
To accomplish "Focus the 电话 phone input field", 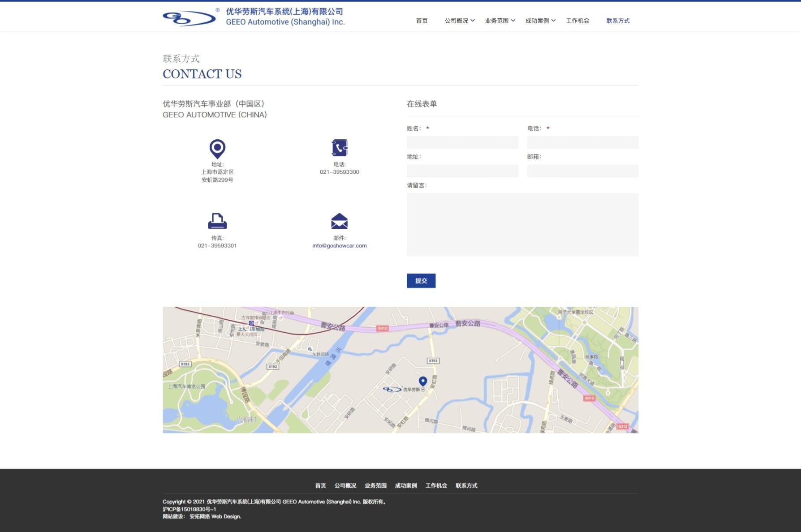I will click(582, 142).
